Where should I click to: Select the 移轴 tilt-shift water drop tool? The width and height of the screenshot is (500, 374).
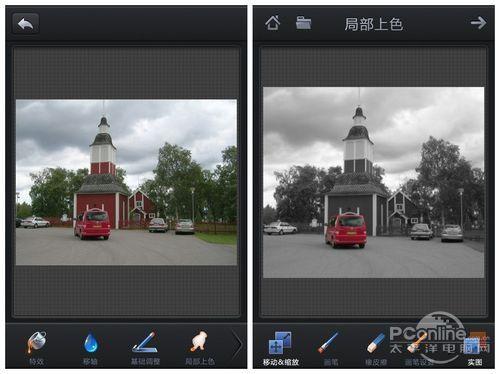coord(90,348)
